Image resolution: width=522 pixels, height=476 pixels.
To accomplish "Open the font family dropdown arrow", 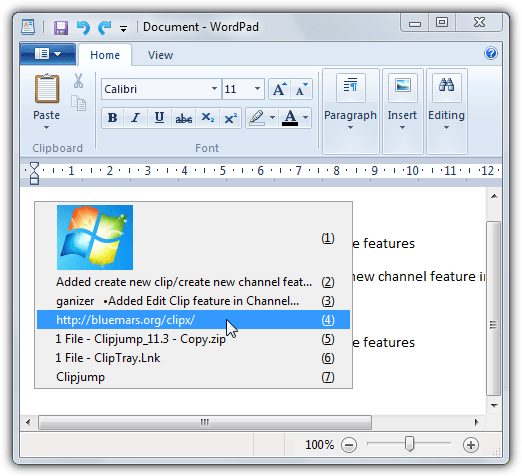I will (214, 89).
